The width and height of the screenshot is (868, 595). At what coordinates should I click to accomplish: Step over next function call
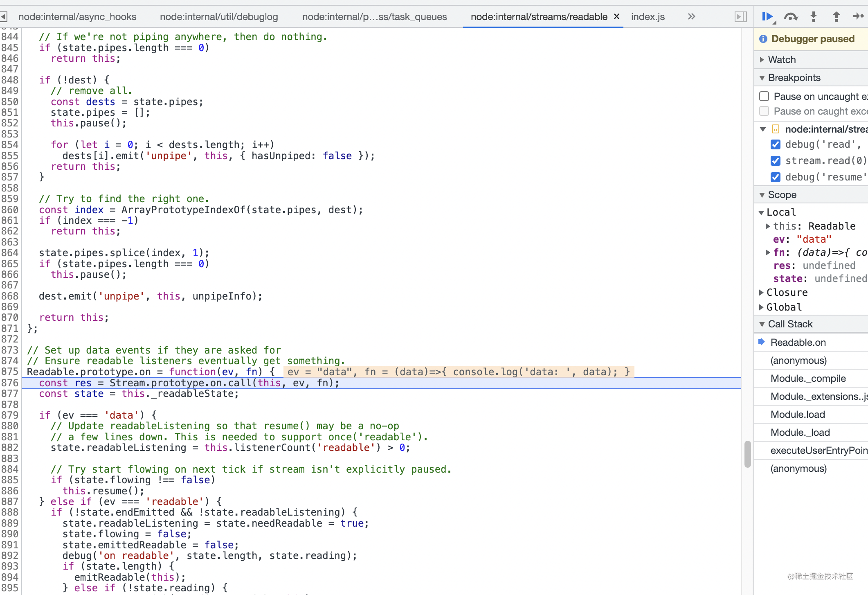(791, 17)
